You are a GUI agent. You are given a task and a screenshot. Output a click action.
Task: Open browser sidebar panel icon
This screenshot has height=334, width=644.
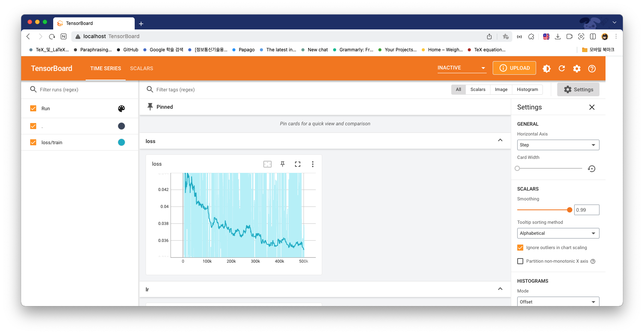(593, 36)
